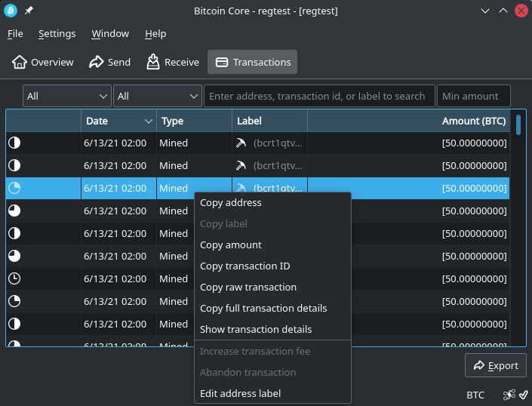This screenshot has height=406, width=532.
Task: Click the clock confirmation status icon
Action: pyautogui.click(x=14, y=278)
